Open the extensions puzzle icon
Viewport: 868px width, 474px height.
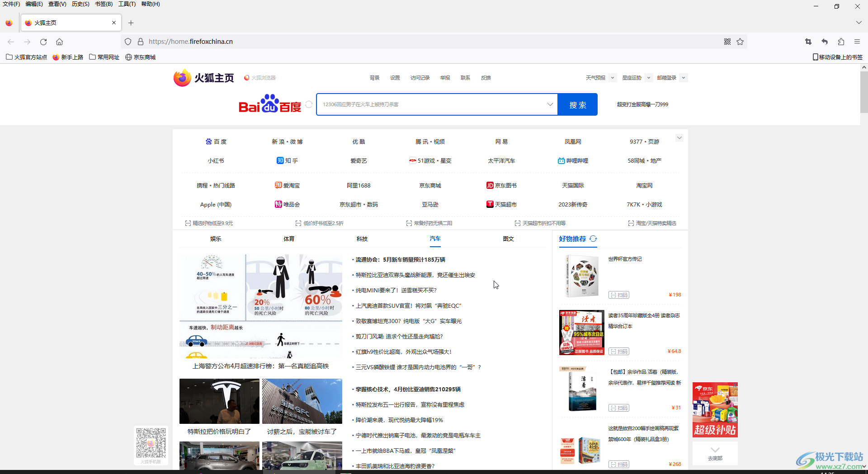pos(841,42)
